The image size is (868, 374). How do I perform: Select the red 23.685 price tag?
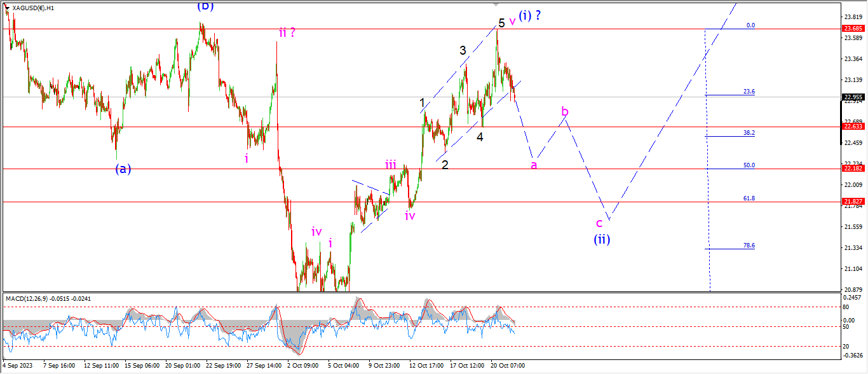pos(853,29)
